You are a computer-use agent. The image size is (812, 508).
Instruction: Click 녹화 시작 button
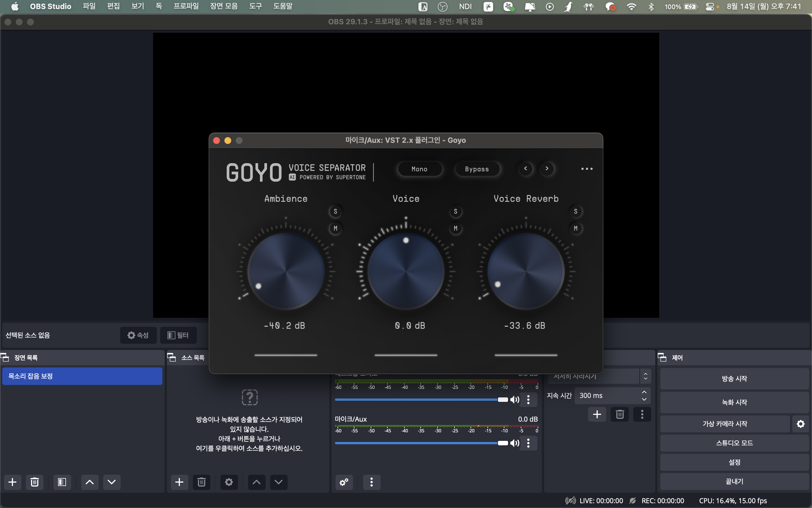coord(734,402)
